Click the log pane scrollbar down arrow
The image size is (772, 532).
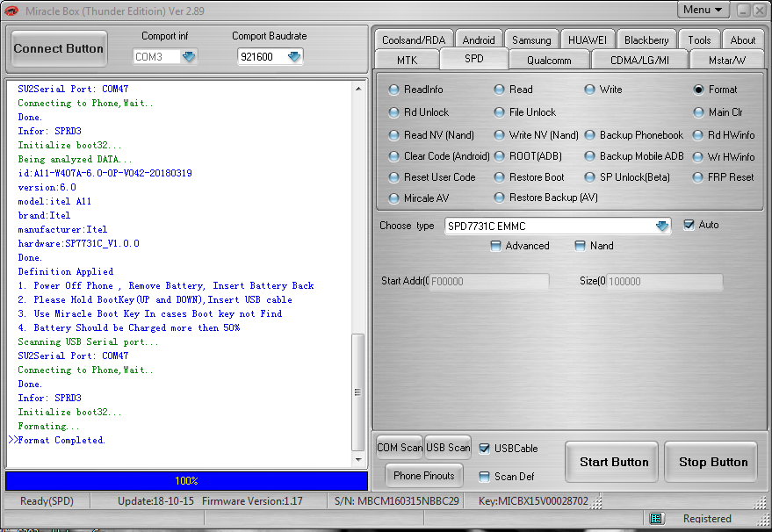358,460
